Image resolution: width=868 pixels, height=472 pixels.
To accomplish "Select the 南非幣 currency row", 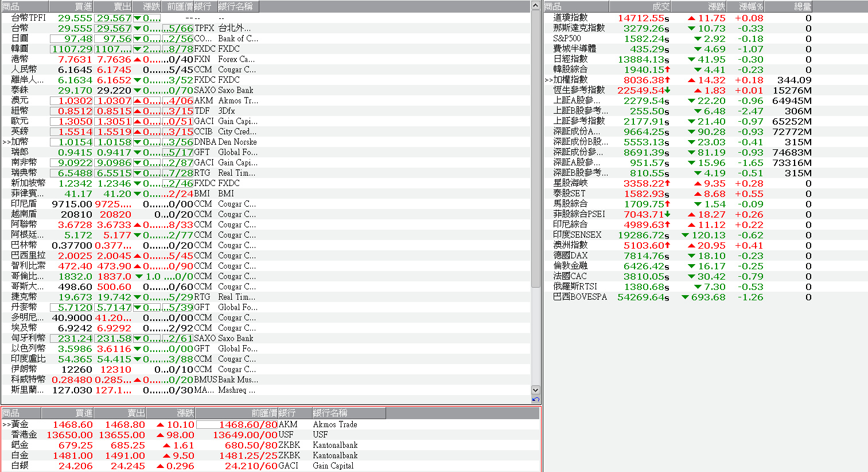I will click(x=266, y=163).
